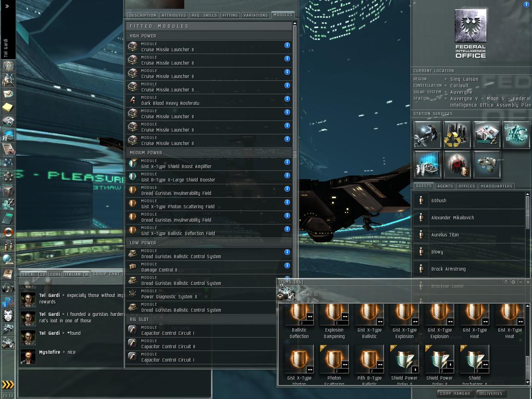Open the wallet coins icon in the sidebar
The height and width of the screenshot is (399, 532).
coord(8,205)
